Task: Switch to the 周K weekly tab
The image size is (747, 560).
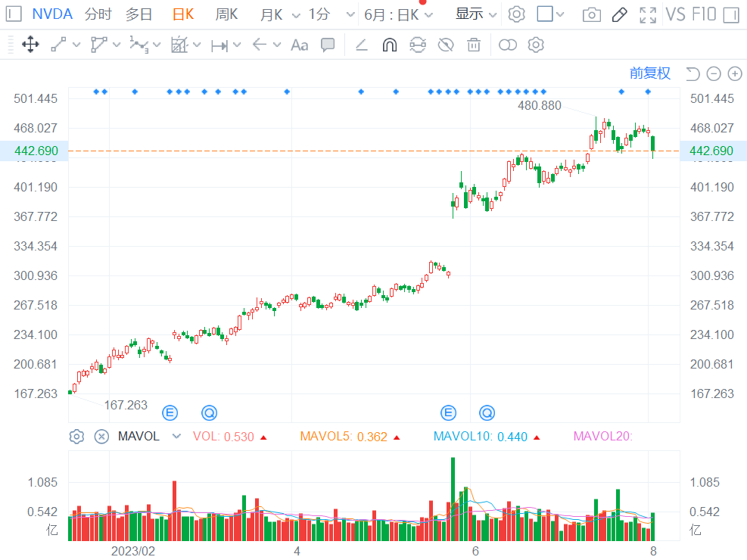Action: [x=226, y=14]
